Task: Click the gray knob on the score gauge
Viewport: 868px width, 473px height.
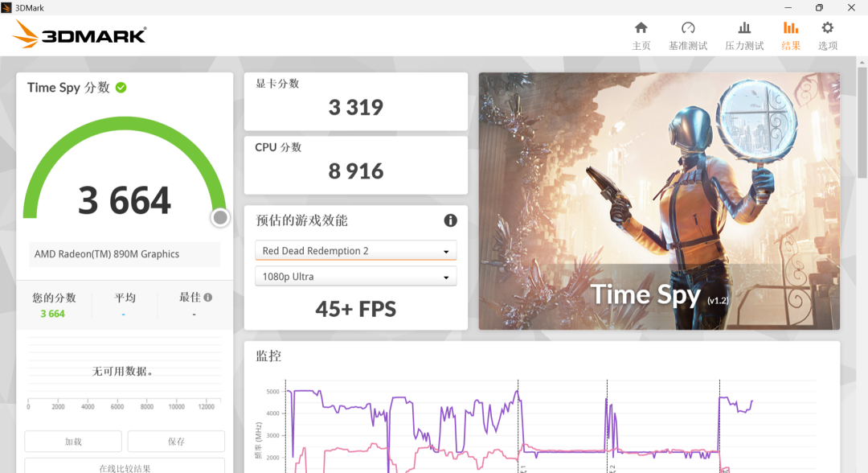Action: [x=219, y=217]
